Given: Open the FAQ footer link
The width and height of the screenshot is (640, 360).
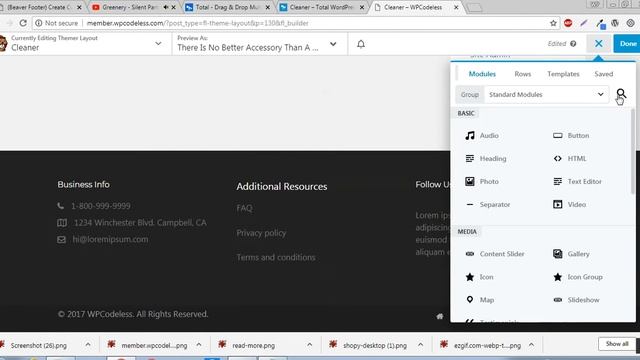Looking at the screenshot, I should [244, 208].
